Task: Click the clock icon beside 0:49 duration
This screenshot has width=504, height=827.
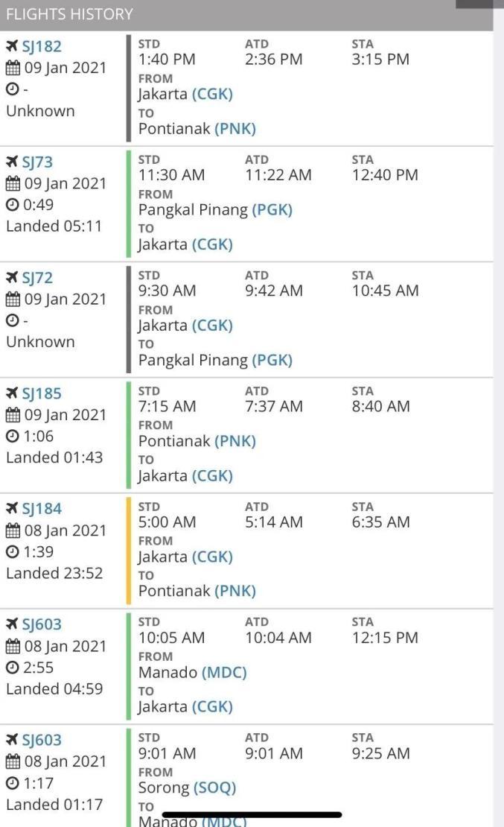Action: pyautogui.click(x=12, y=205)
